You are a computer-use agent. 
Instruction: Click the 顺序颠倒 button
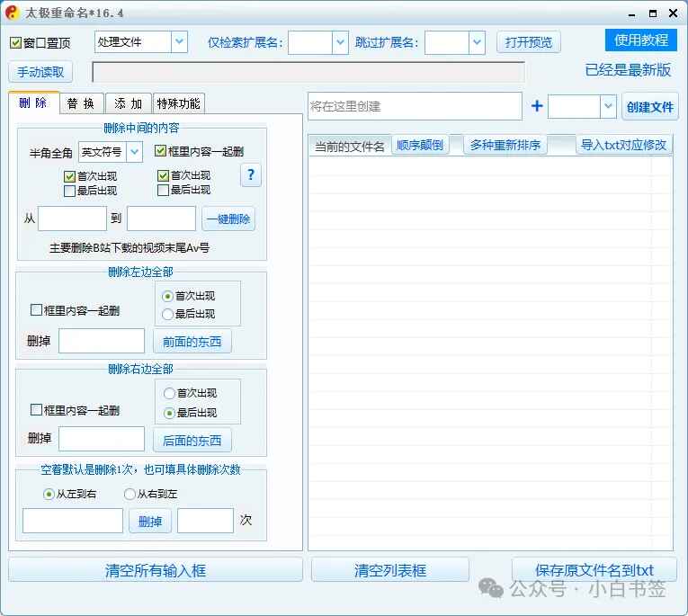tap(420, 145)
